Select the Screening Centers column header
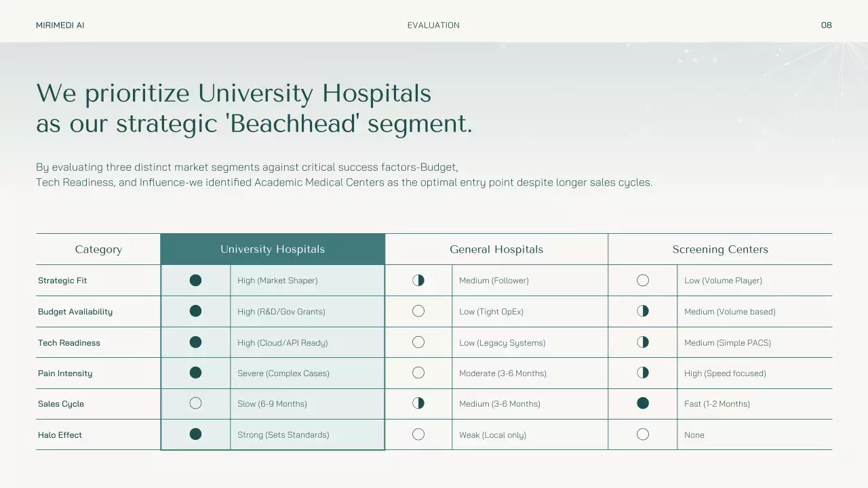This screenshot has width=868, height=488. [720, 249]
